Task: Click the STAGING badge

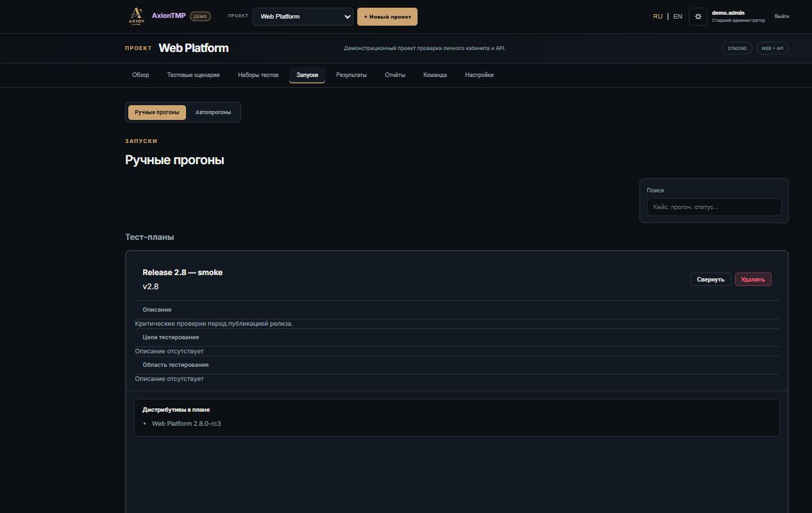Action: pyautogui.click(x=737, y=48)
